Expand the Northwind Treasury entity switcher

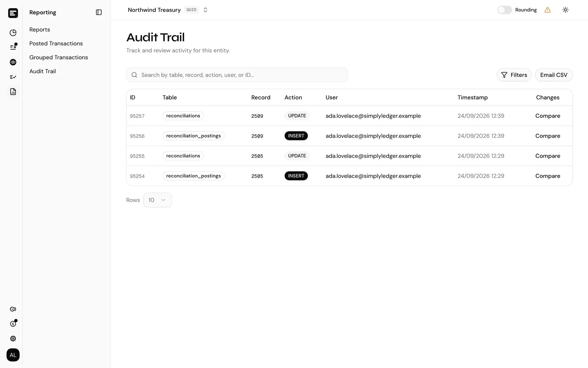click(x=168, y=10)
